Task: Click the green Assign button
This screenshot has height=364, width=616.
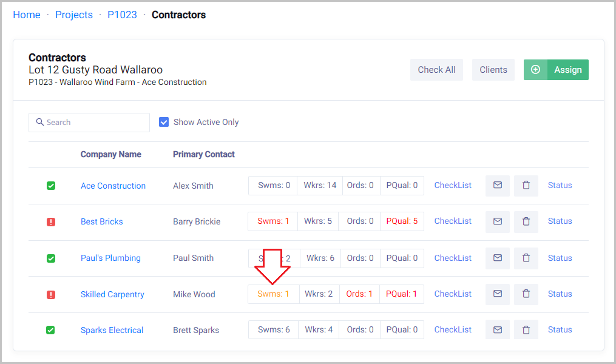Action: click(x=556, y=70)
